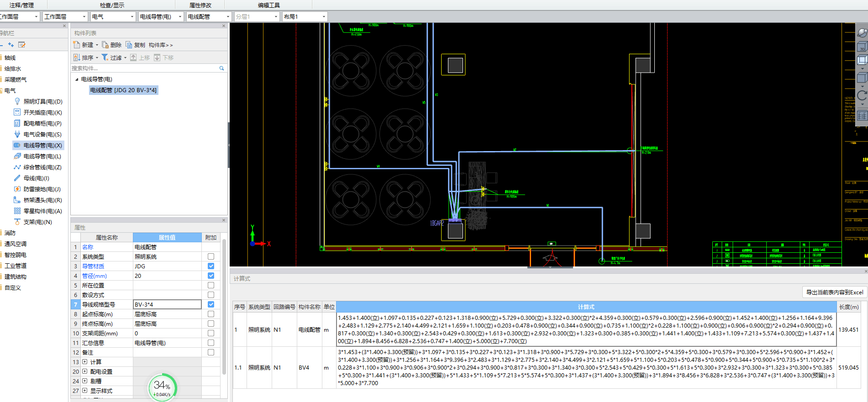Close the calculation formula panel
Image resolution: width=868 pixels, height=402 pixels.
[865, 271]
